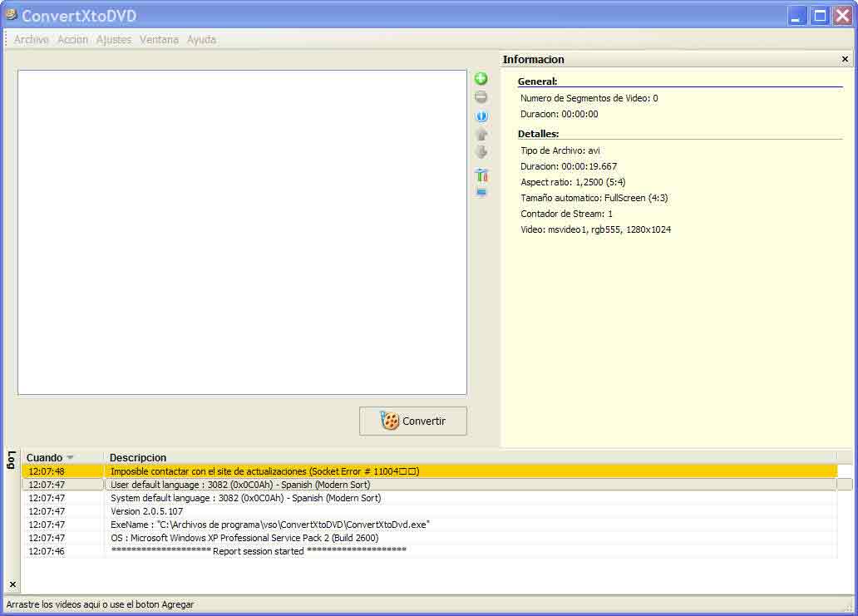Open the Ayuda menu
The height and width of the screenshot is (616, 858).
pos(201,39)
